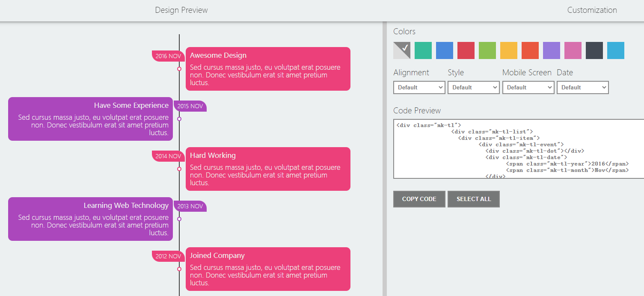Click the 2016 NOV date tag
The image size is (644, 296).
point(168,56)
